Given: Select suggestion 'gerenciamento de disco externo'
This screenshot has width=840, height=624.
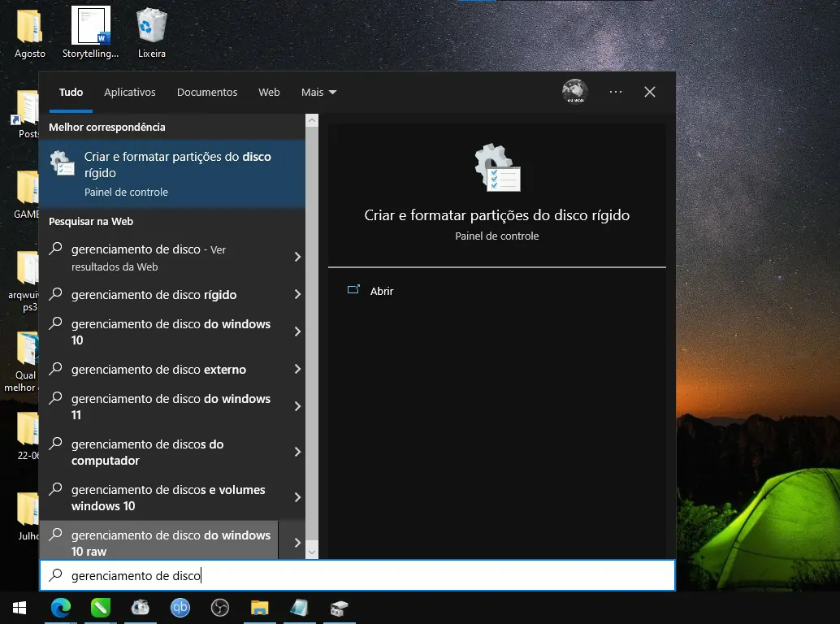Looking at the screenshot, I should point(160,370).
